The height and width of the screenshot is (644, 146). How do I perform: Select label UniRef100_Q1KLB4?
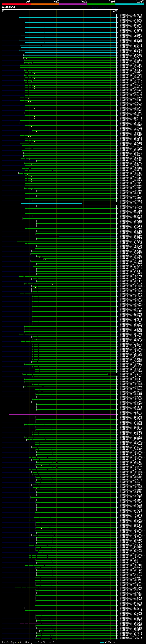[131, 628]
